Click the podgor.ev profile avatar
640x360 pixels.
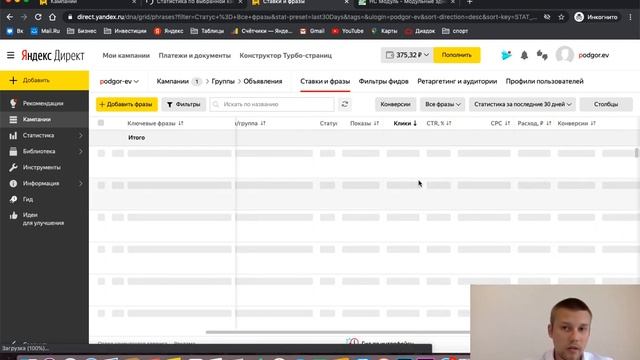click(564, 55)
